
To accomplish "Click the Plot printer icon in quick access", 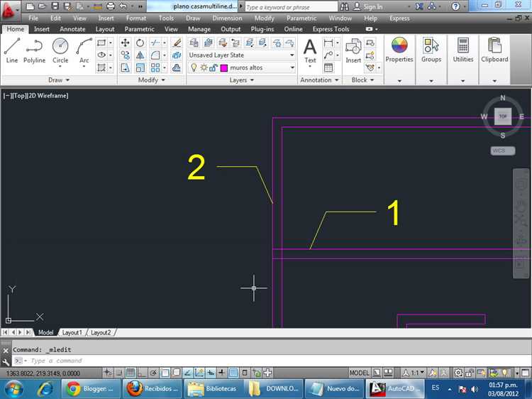I will point(110,6).
